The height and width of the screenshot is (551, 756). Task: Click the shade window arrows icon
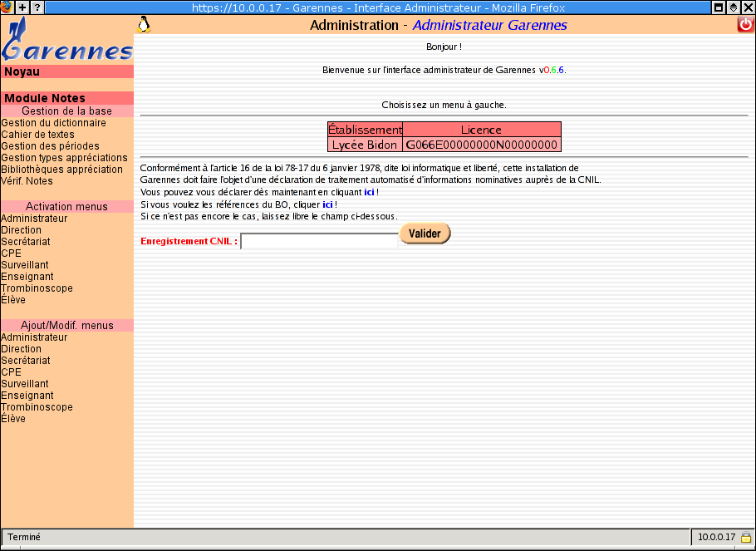[x=734, y=7]
